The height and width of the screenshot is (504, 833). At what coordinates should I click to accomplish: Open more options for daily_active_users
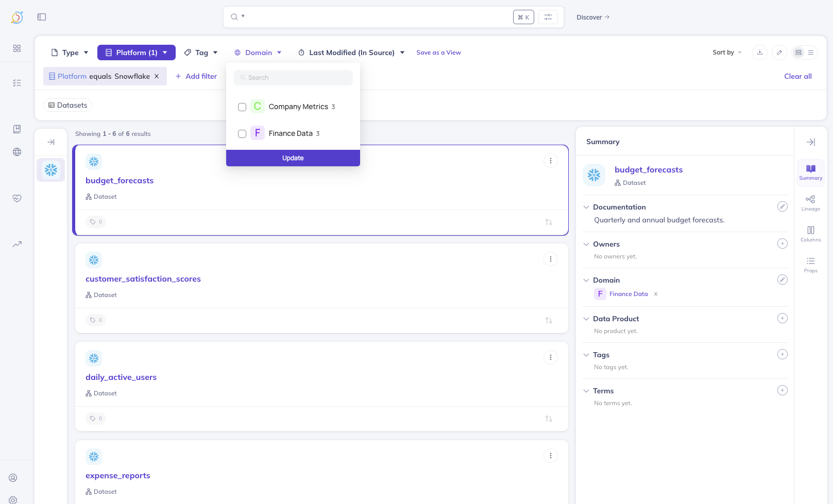pos(551,357)
